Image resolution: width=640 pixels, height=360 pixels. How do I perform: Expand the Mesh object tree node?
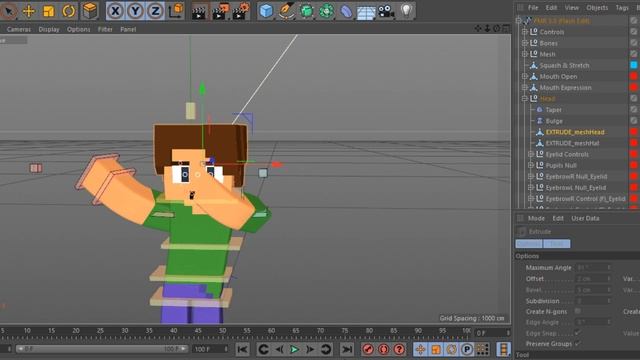coord(525,54)
